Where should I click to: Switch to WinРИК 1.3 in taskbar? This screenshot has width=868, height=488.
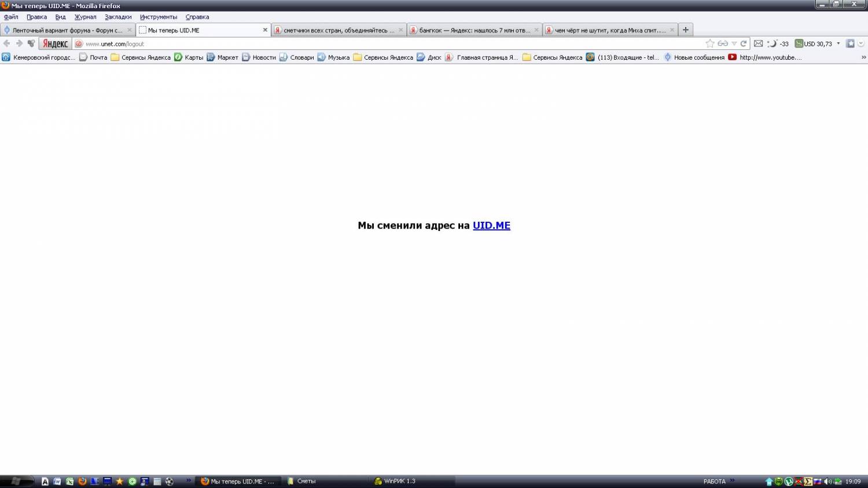click(412, 481)
